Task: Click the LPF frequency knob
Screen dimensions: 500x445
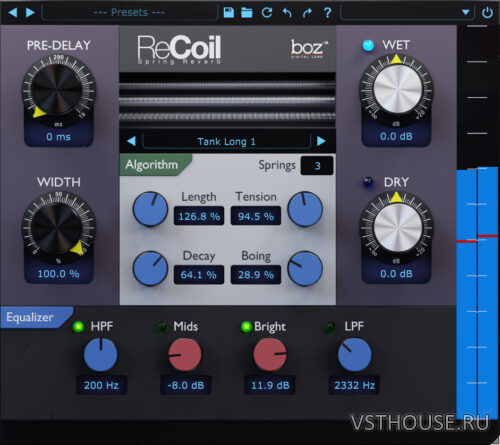Action: pos(354,354)
